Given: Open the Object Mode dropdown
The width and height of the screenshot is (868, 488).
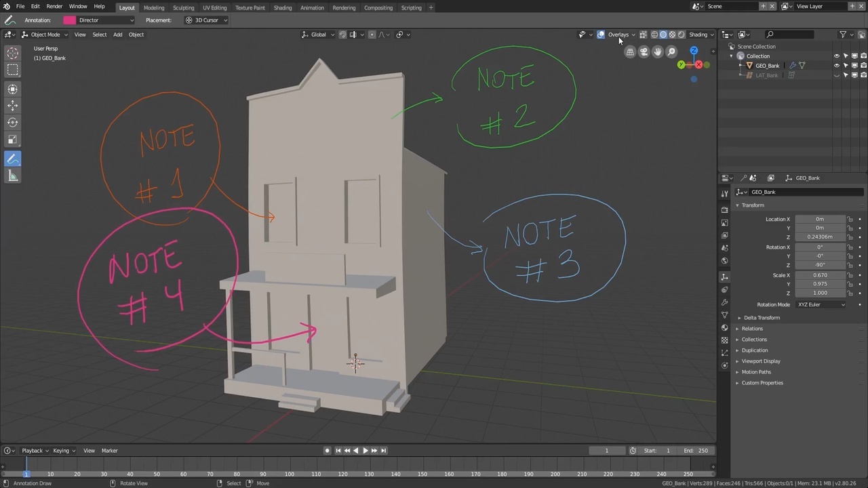Looking at the screenshot, I should (x=45, y=35).
